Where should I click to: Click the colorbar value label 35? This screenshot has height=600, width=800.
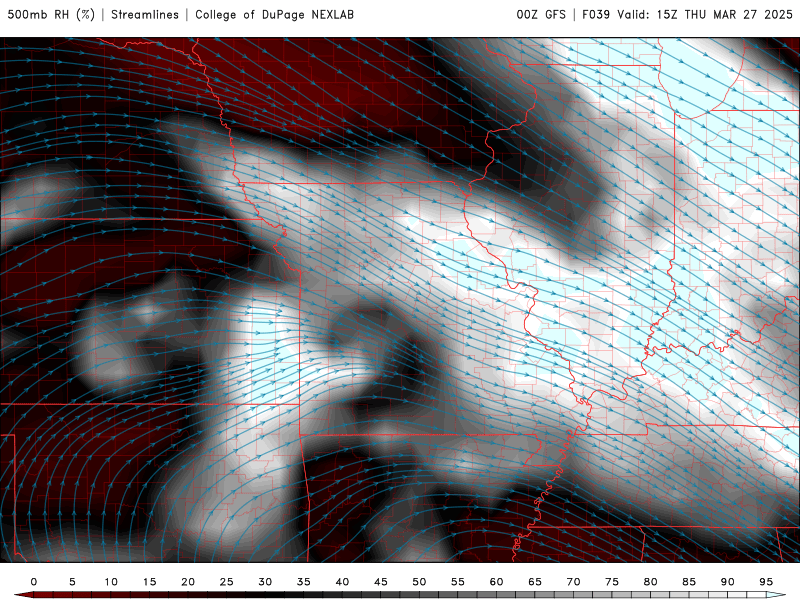(x=304, y=582)
